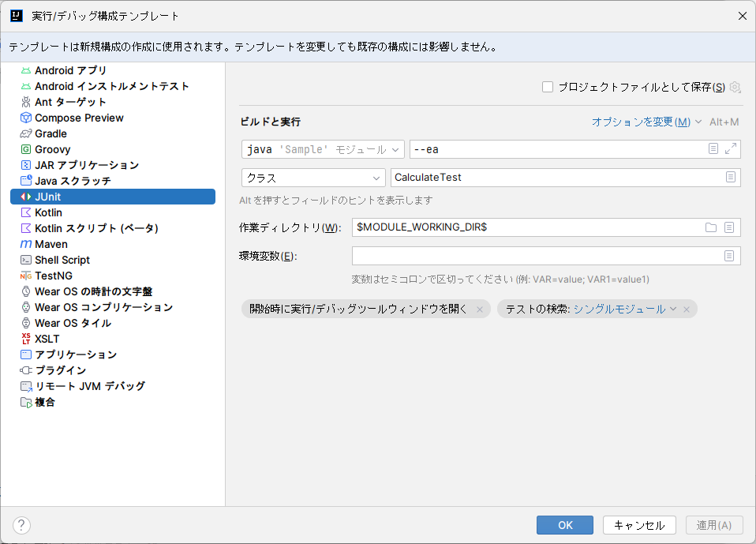The image size is (756, 544).
Task: Open gear settings beside プロジェクトファイルとして保存
Action: [735, 88]
